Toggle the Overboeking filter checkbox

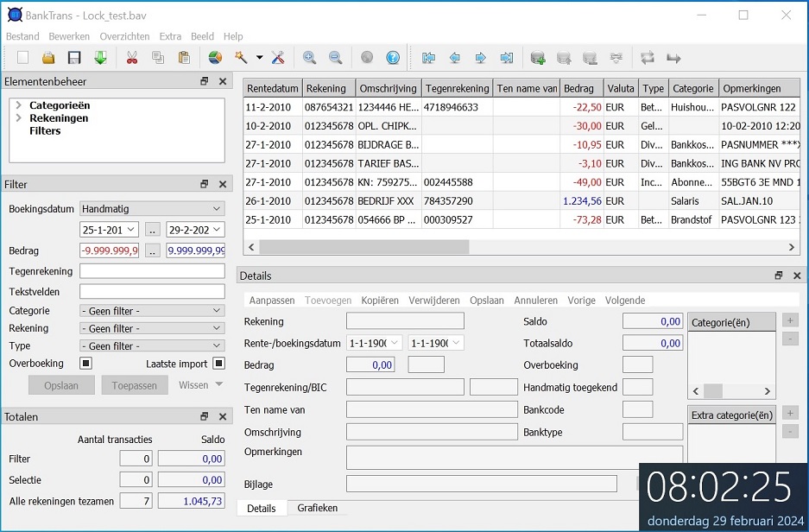tap(85, 364)
